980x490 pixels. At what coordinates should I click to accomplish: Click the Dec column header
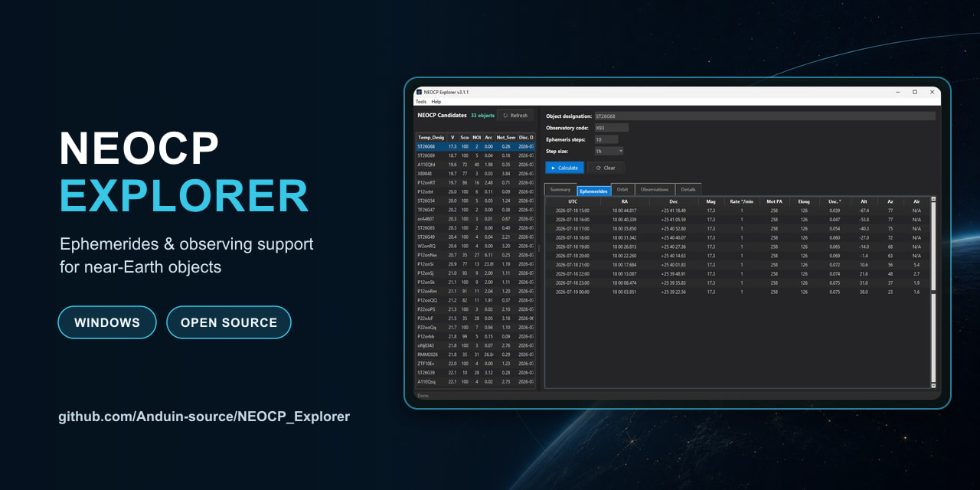coord(673,201)
